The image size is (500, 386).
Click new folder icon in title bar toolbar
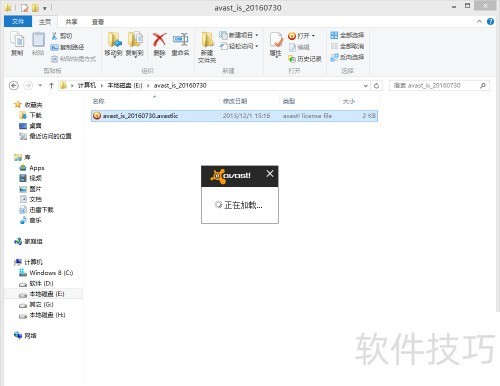pyautogui.click(x=35, y=7)
